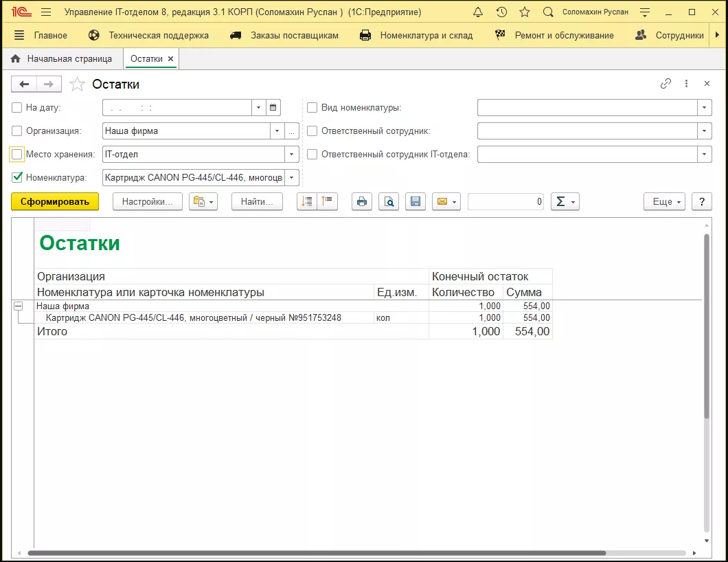This screenshot has width=728, height=562.
Task: Add Остатки page to favorites star
Action: [78, 84]
